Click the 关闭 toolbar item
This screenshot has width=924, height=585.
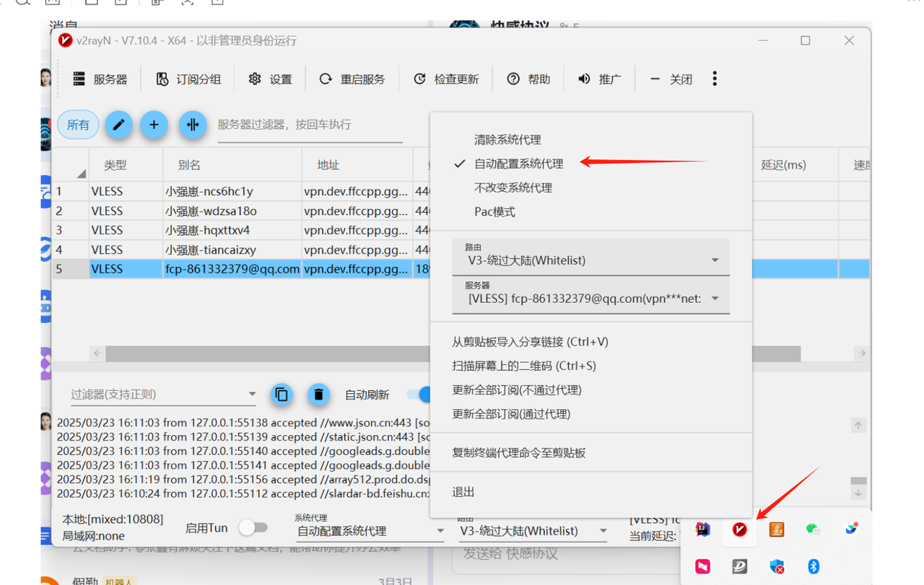click(x=671, y=79)
